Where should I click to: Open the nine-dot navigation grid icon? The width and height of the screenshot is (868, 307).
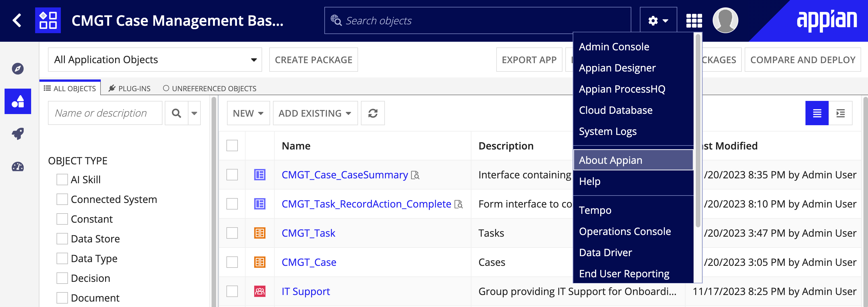694,21
